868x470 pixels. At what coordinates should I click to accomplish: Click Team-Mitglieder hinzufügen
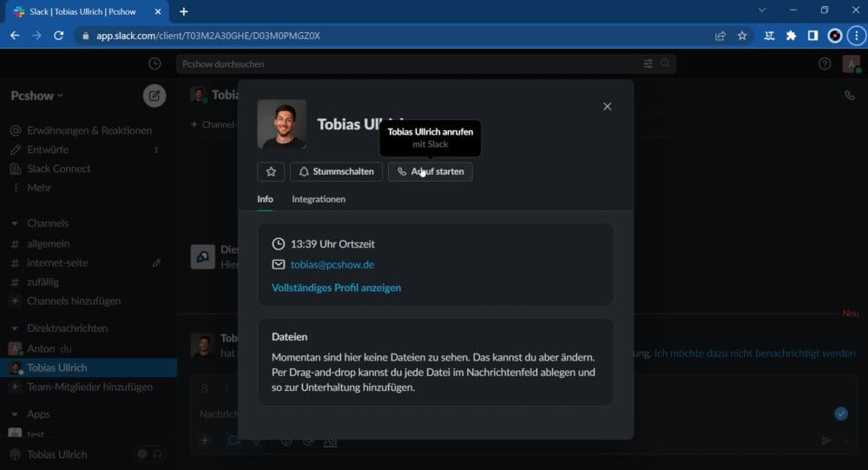89,387
